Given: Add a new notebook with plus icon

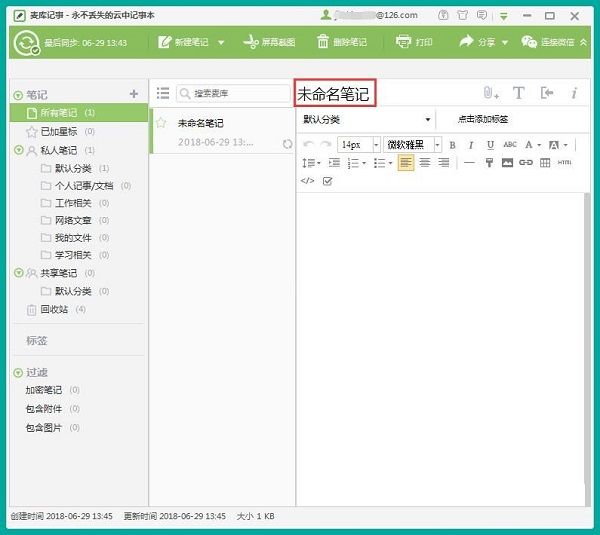Looking at the screenshot, I should (134, 94).
